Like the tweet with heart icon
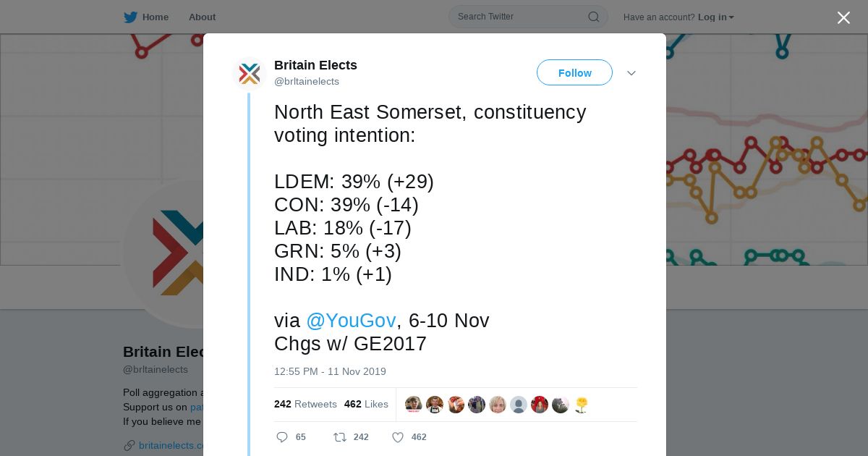 click(397, 437)
